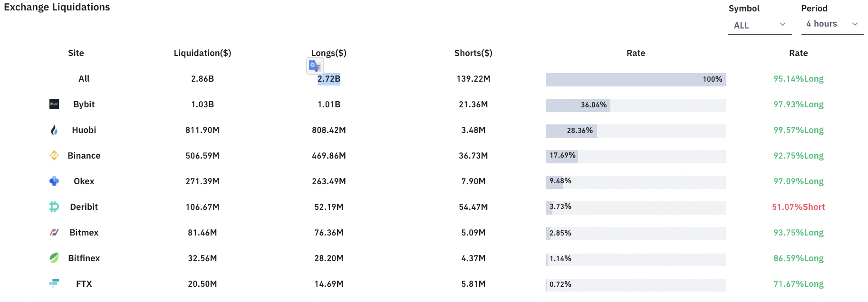868x302 pixels.
Task: Click the FTX logo icon
Action: [54, 283]
